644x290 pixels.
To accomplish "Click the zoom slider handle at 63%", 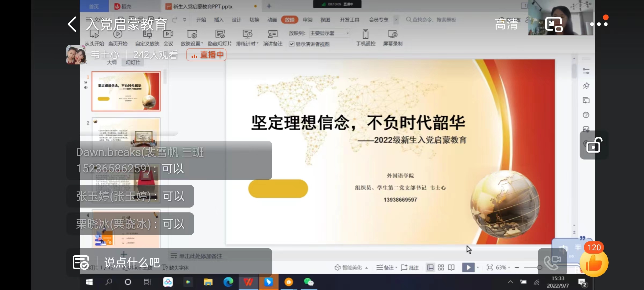I will pyautogui.click(x=540, y=267).
